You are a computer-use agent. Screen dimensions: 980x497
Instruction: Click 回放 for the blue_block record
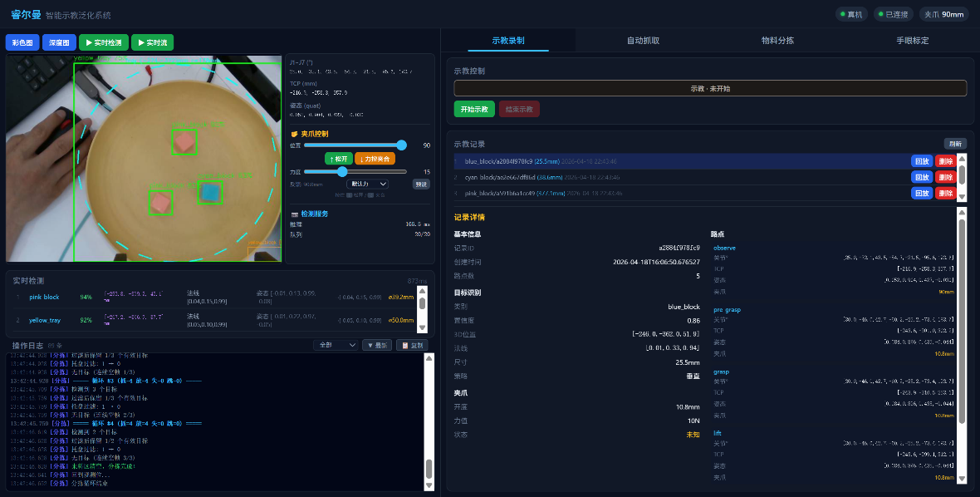tap(921, 161)
